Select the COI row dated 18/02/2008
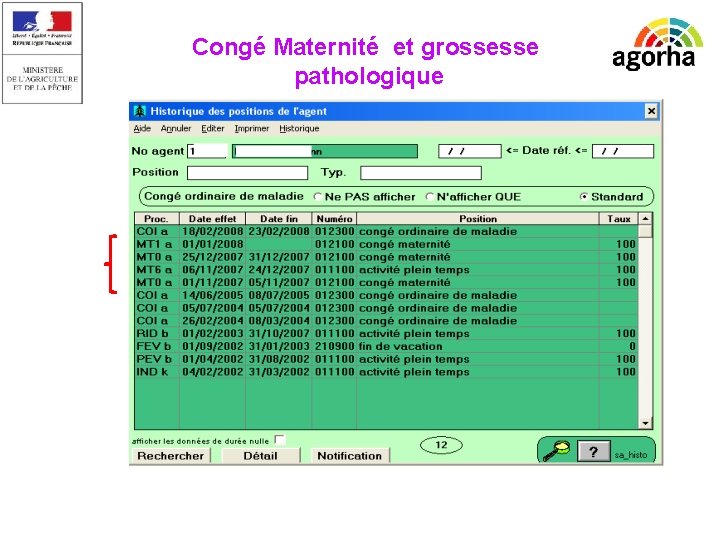Image resolution: width=720 pixels, height=540 pixels. (x=386, y=231)
